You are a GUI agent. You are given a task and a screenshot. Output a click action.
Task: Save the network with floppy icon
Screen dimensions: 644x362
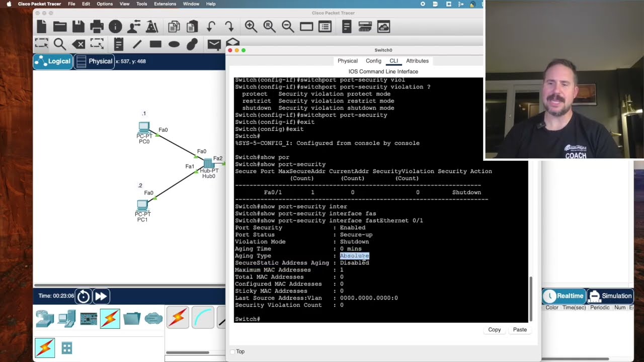(78, 27)
